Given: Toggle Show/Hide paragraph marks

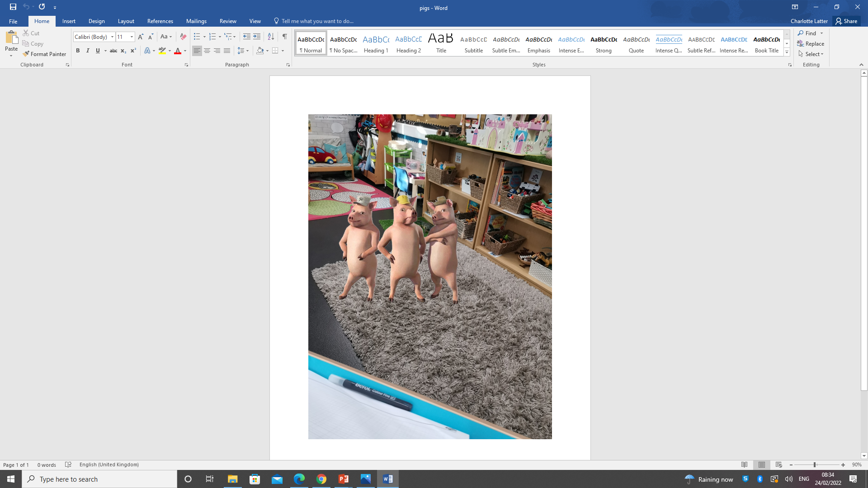Looking at the screenshot, I should pyautogui.click(x=285, y=37).
